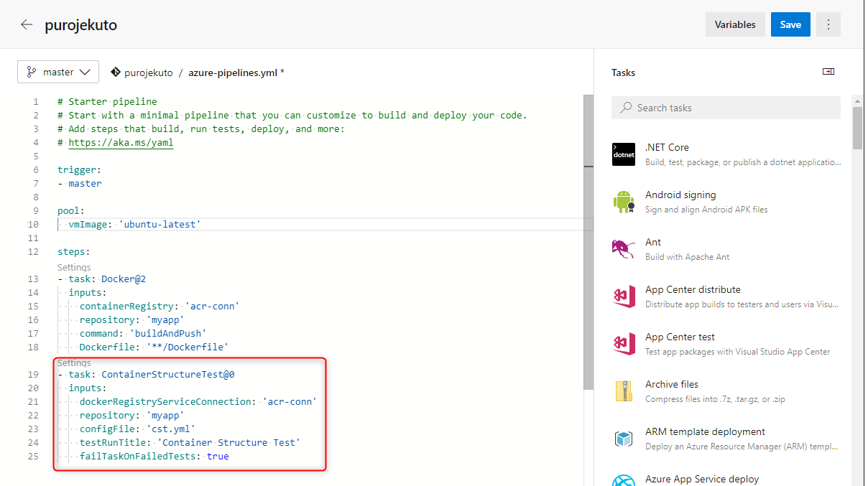Open the https://aka.ms/yaml link
This screenshot has width=868, height=486.
tap(121, 142)
